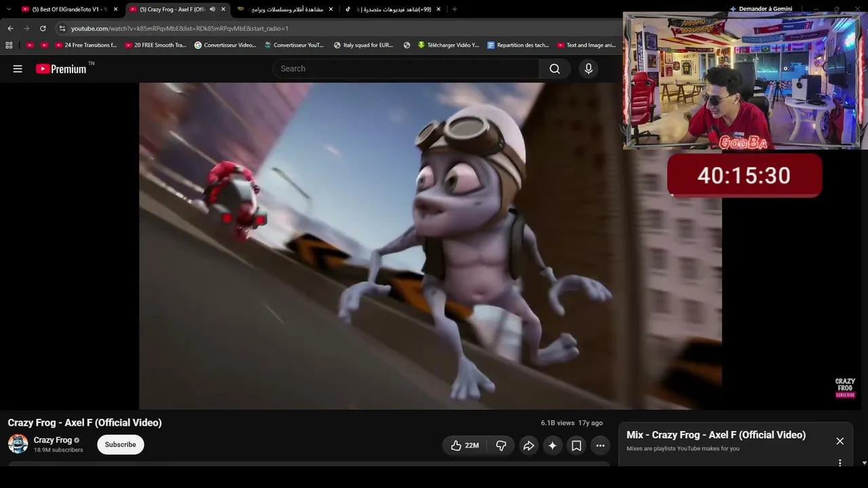The width and height of the screenshot is (868, 488).
Task: Go to YouTube Premium home logo
Action: (61, 68)
